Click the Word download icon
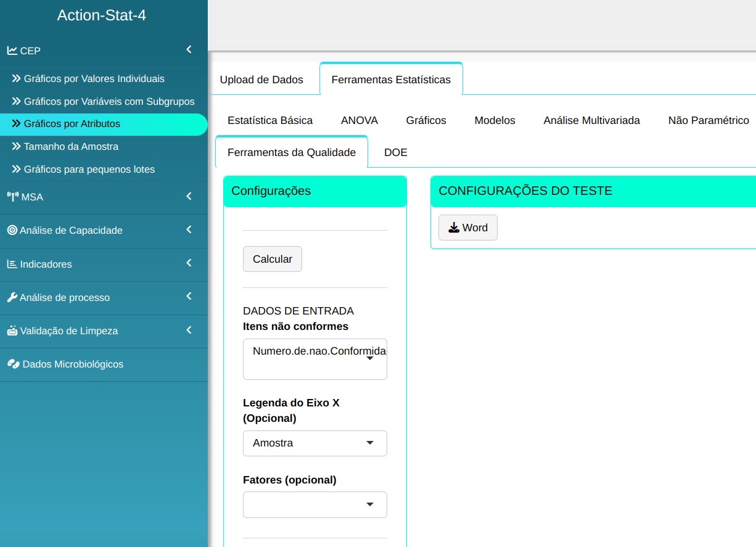Screen dimensions: 756x547 pos(454,228)
